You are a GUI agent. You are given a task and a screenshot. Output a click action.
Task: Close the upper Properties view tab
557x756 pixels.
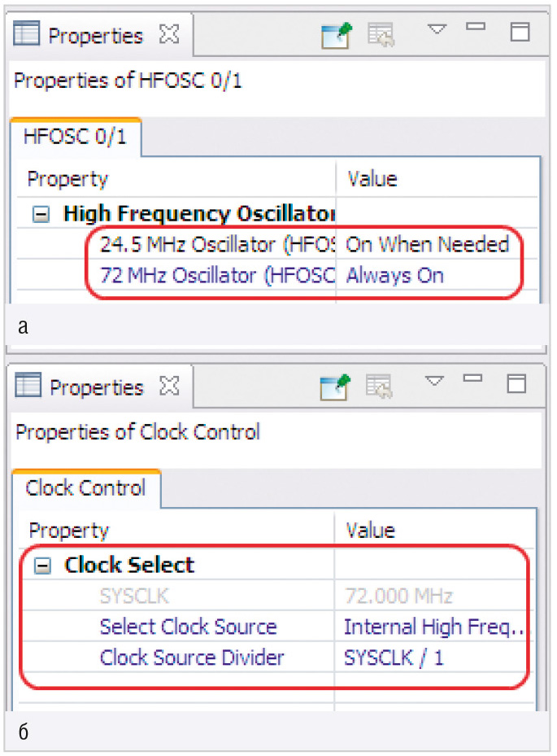[170, 34]
